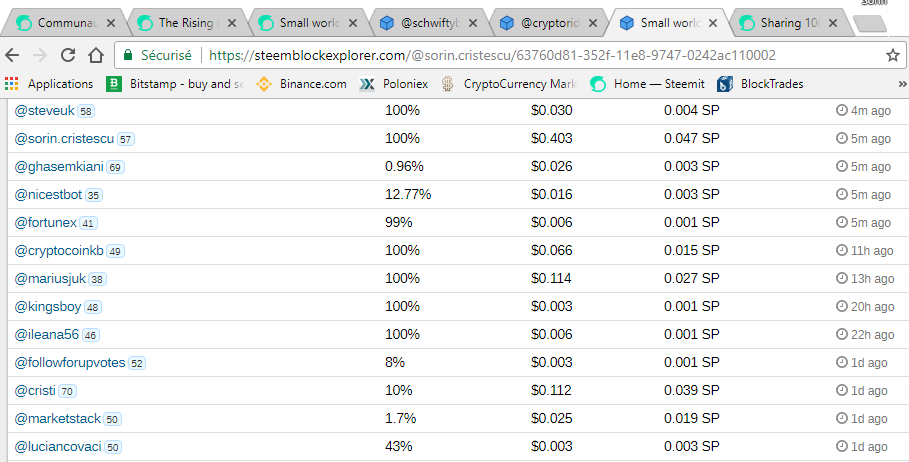Open the @mariusjuk profile link
909x462 pixels.
click(50, 279)
